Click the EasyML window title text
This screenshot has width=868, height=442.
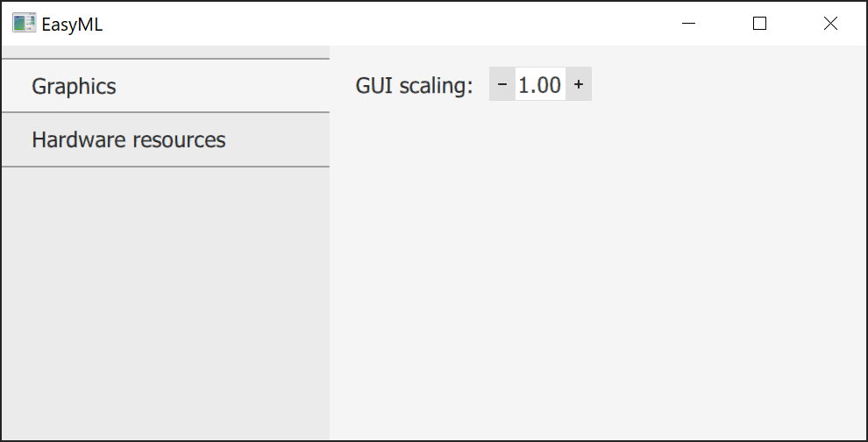click(x=72, y=25)
